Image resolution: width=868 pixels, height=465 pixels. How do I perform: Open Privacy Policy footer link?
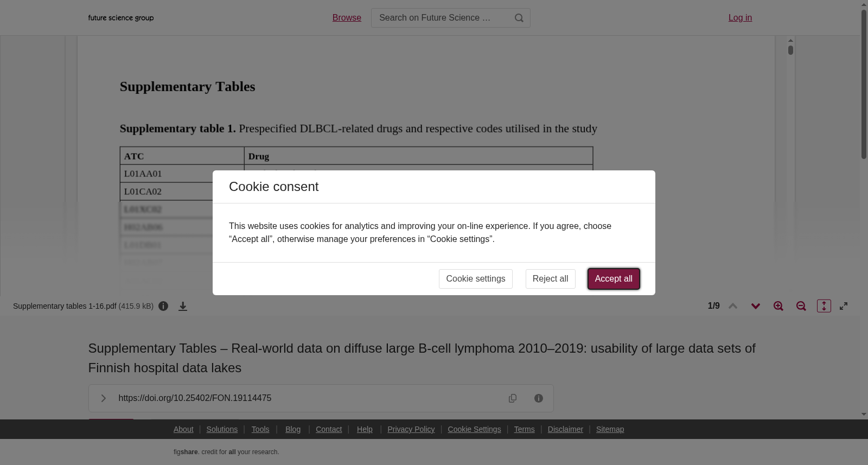(411, 429)
